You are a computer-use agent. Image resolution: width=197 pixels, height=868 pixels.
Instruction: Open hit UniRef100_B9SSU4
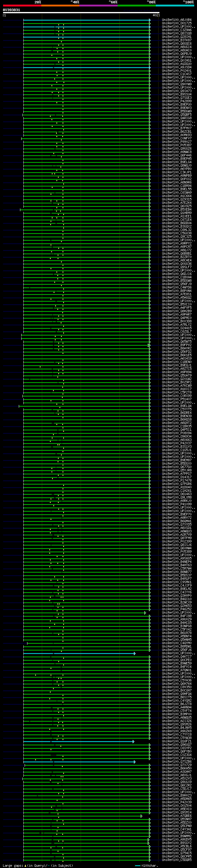coord(176,94)
